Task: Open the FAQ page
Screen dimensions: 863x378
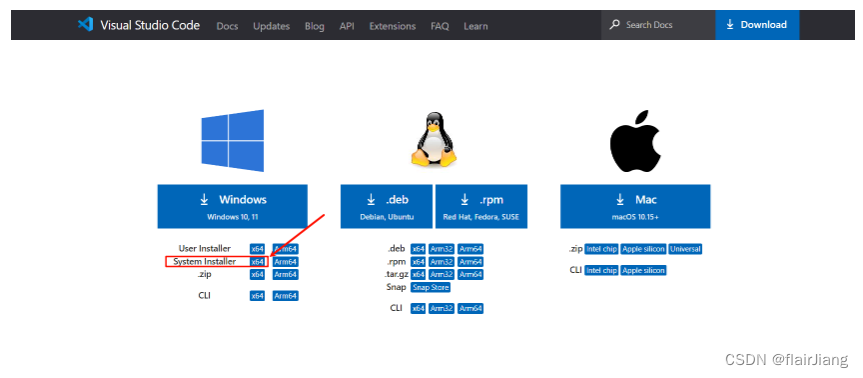Action: [x=440, y=26]
